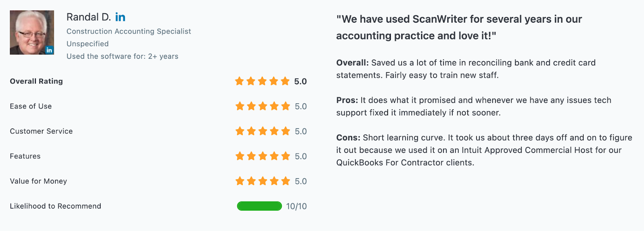
Task: Click the Overall Rating label
Action: pyautogui.click(x=36, y=81)
